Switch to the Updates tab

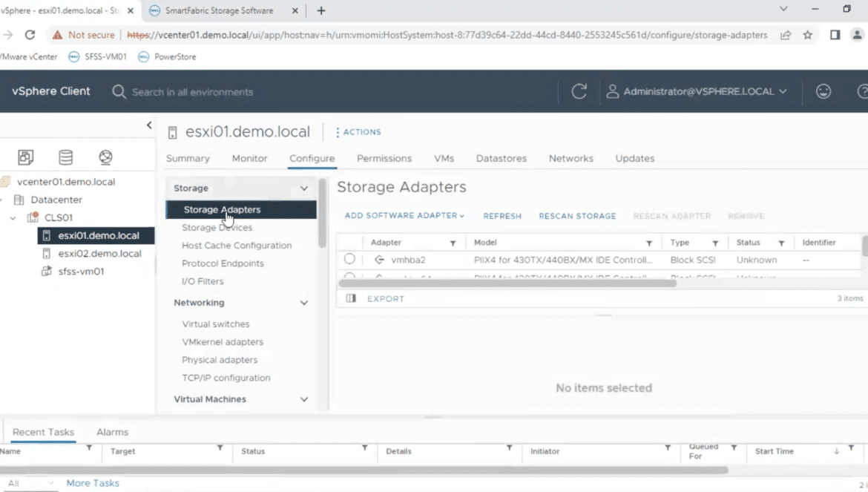pyautogui.click(x=634, y=158)
